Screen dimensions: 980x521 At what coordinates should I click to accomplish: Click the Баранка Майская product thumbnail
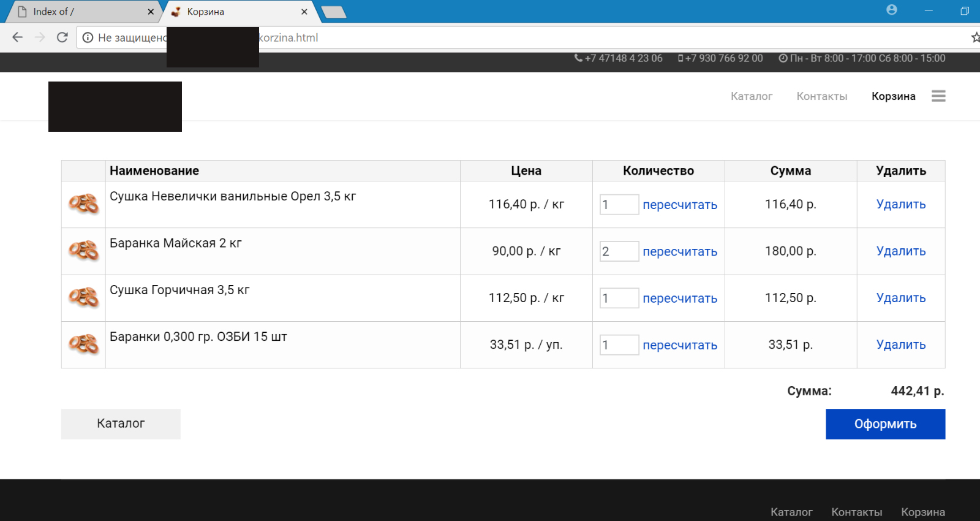[83, 251]
